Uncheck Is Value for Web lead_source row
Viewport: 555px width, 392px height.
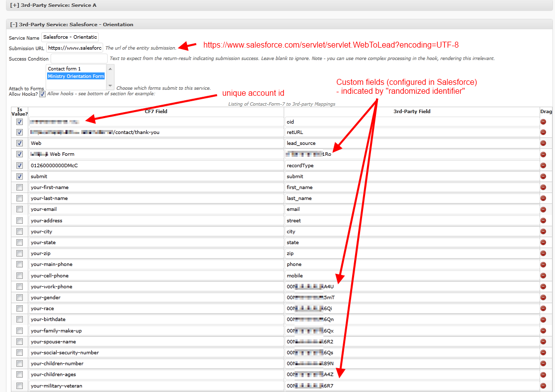click(19, 143)
